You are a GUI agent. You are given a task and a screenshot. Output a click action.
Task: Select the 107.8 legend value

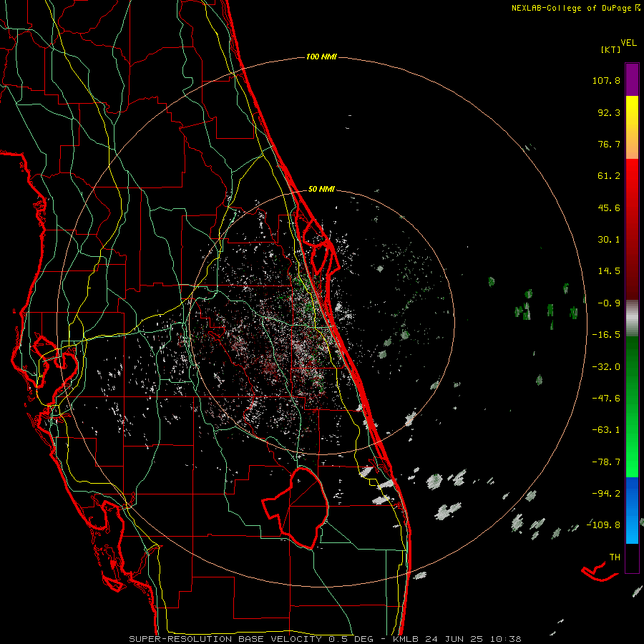pyautogui.click(x=606, y=80)
